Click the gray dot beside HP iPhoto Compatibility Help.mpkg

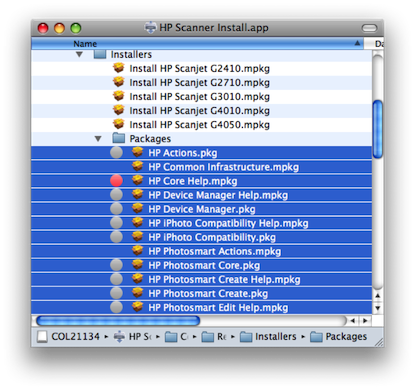click(116, 223)
